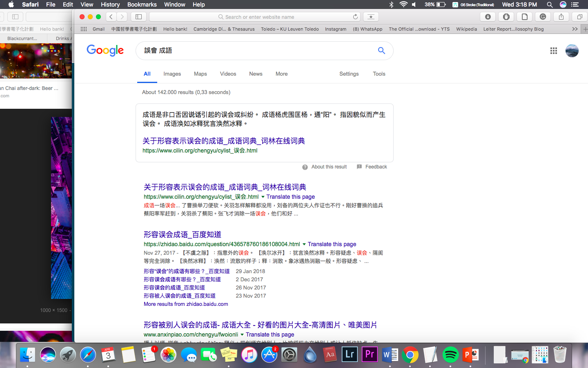Click the blank page extension icon

524,17
